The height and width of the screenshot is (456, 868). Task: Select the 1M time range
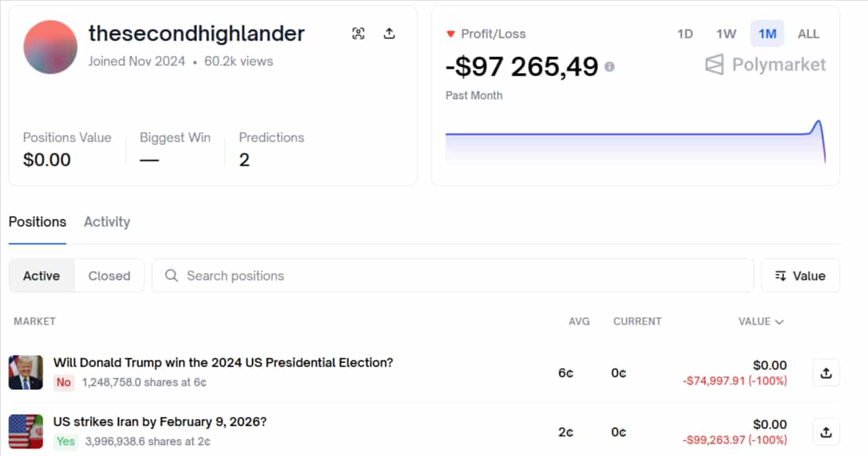pyautogui.click(x=767, y=34)
